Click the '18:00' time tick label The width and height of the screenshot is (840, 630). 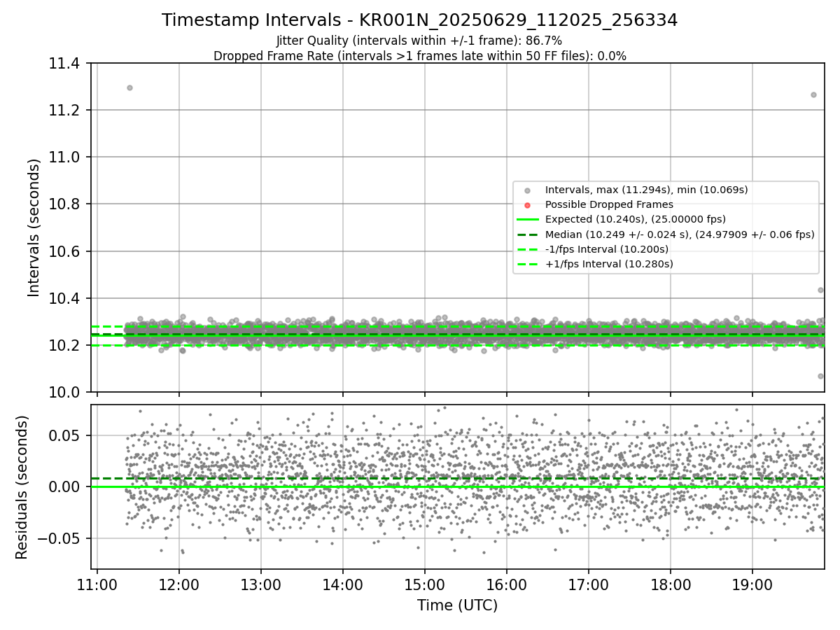pyautogui.click(x=671, y=584)
